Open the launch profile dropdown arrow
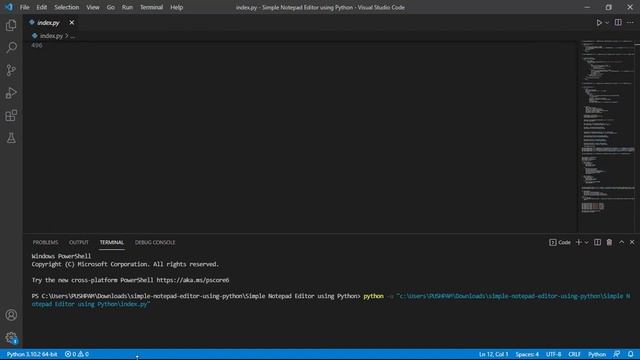Screen dimensions: 640x360 587,242
